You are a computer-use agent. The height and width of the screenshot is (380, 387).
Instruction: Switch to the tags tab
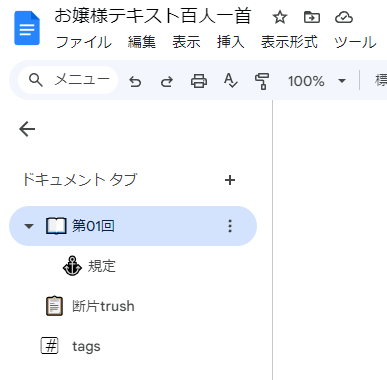86,347
